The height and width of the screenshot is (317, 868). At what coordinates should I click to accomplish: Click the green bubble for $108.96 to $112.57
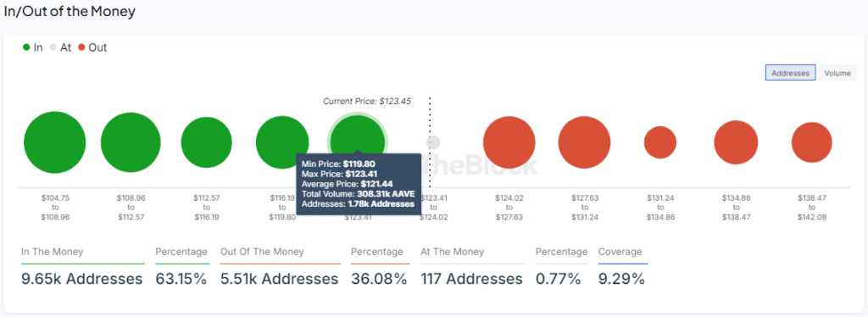[x=131, y=142]
